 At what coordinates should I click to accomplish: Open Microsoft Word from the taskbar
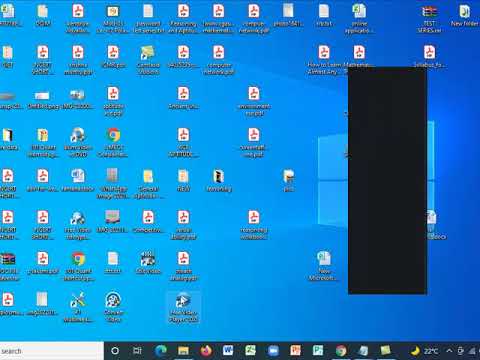click(x=228, y=351)
